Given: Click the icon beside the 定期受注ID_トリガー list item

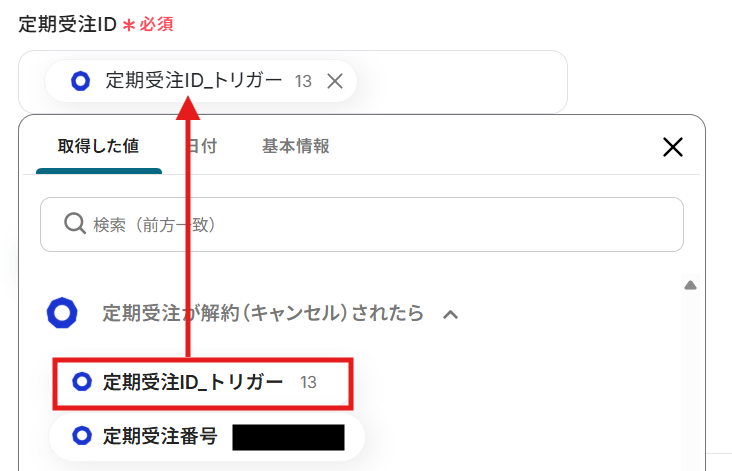Looking at the screenshot, I should [83, 382].
